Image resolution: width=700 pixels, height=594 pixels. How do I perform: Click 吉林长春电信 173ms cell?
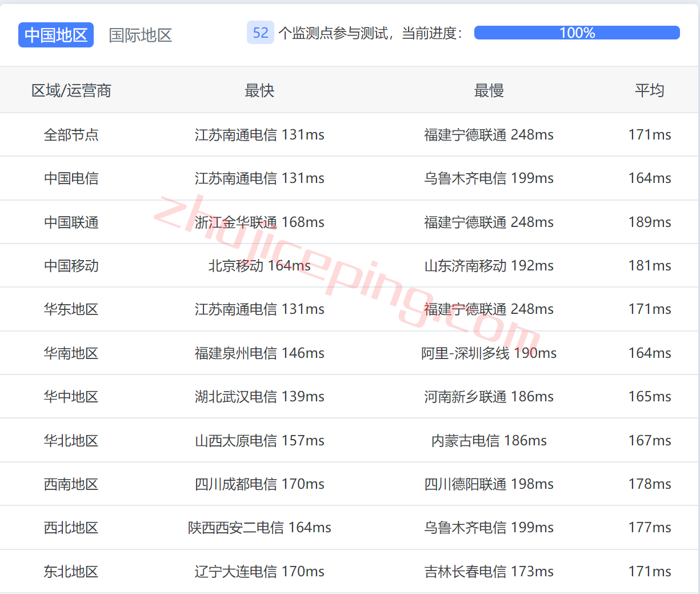pyautogui.click(x=489, y=571)
